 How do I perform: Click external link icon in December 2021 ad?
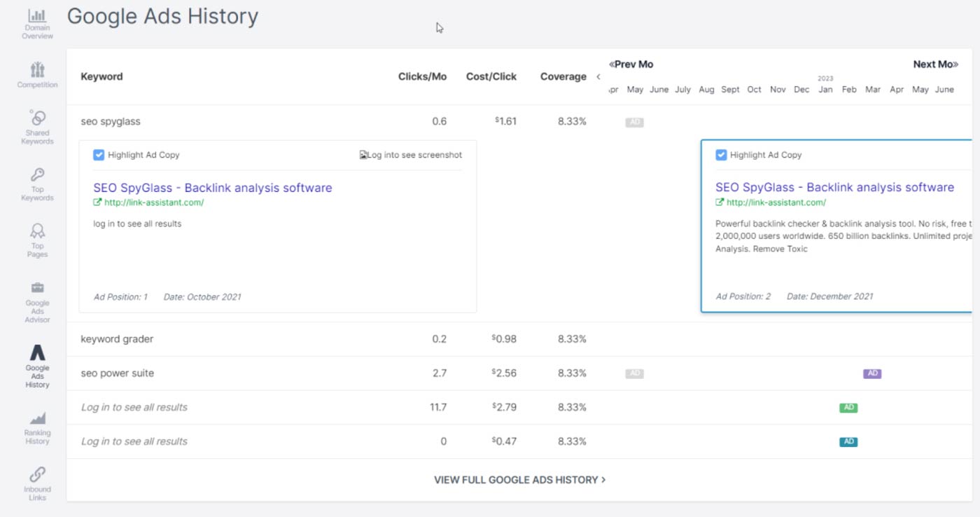pos(720,202)
